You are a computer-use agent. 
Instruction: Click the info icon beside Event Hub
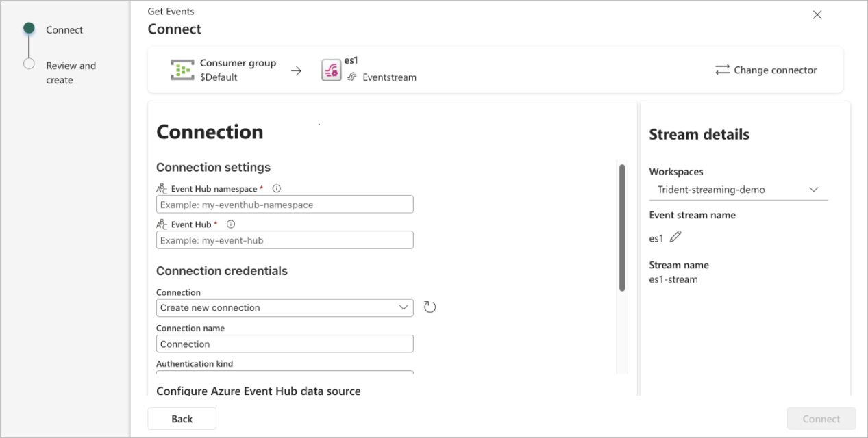pos(231,224)
